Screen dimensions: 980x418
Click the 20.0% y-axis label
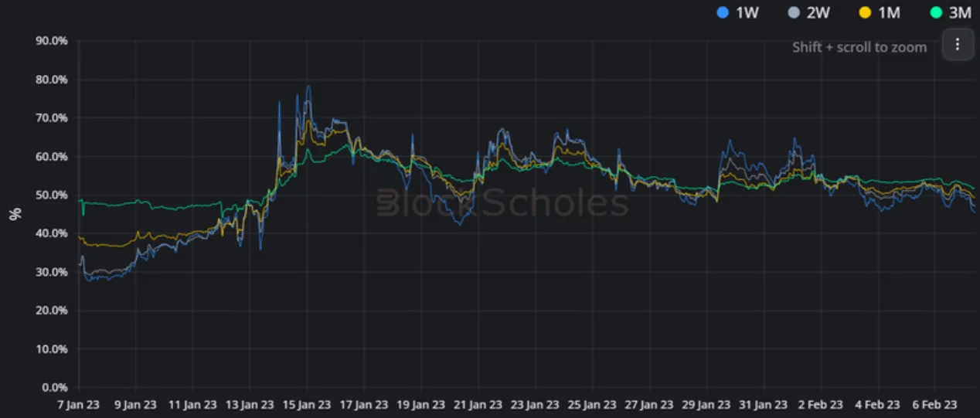pos(52,311)
